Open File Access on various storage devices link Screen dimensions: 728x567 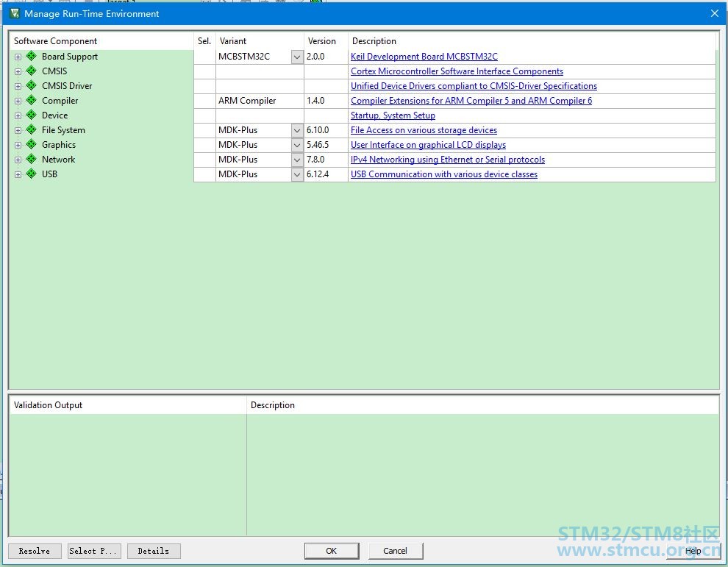(424, 130)
